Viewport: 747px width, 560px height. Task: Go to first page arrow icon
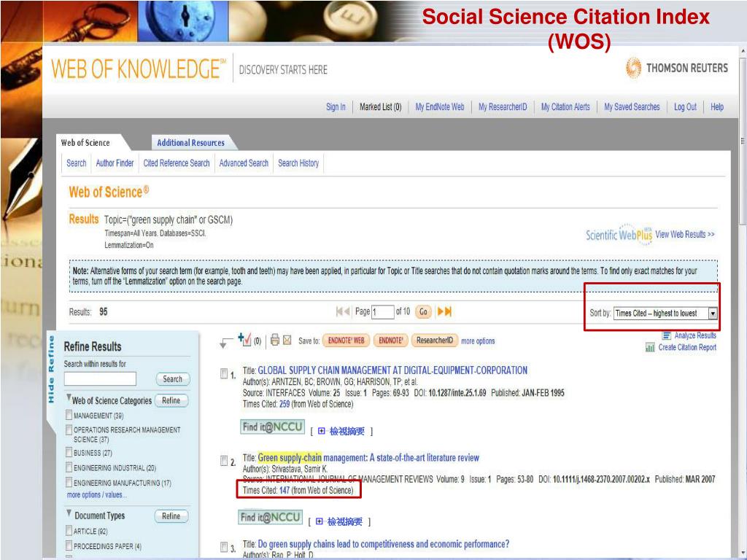click(x=338, y=311)
